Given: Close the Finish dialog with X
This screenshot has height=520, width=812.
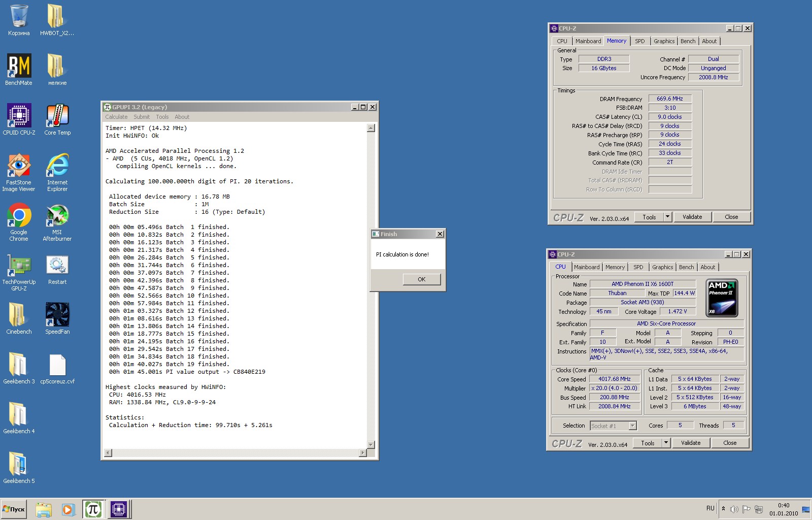Looking at the screenshot, I should (440, 234).
